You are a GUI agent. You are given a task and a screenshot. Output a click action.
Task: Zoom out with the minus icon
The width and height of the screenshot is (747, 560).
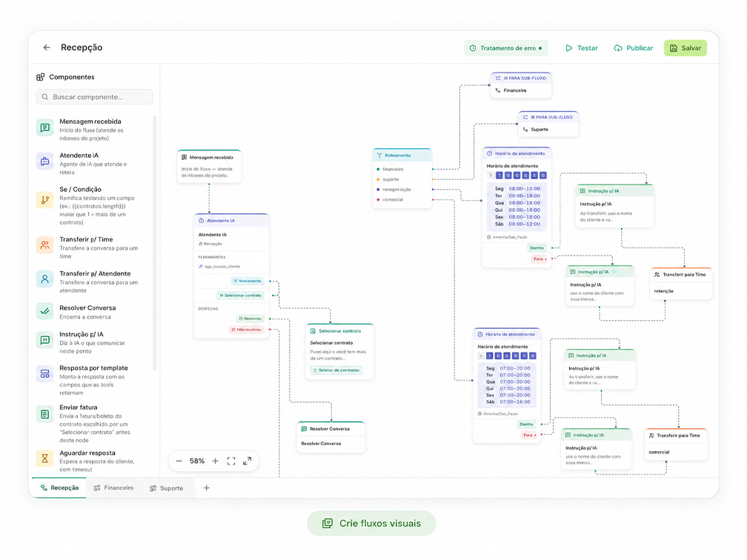pyautogui.click(x=179, y=461)
